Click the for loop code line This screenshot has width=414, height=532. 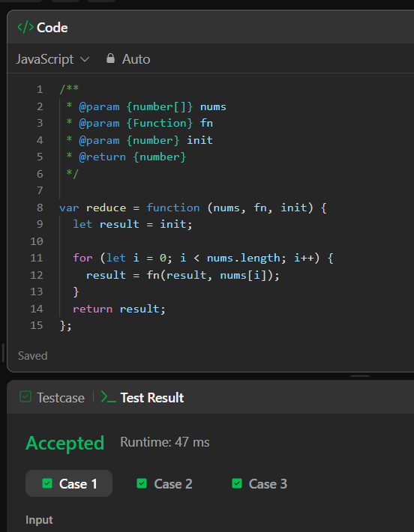click(x=203, y=259)
